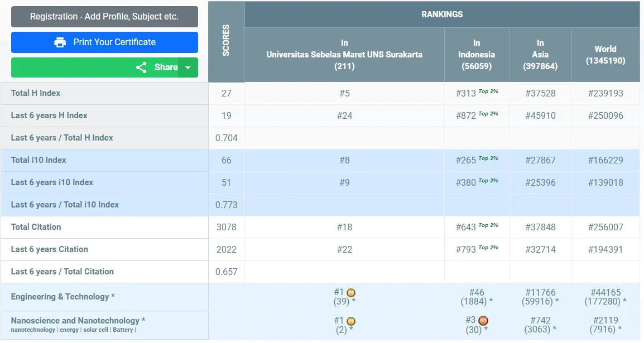The height and width of the screenshot is (343, 644).
Task: Click Engineering & Technology subject label
Action: 63,297
